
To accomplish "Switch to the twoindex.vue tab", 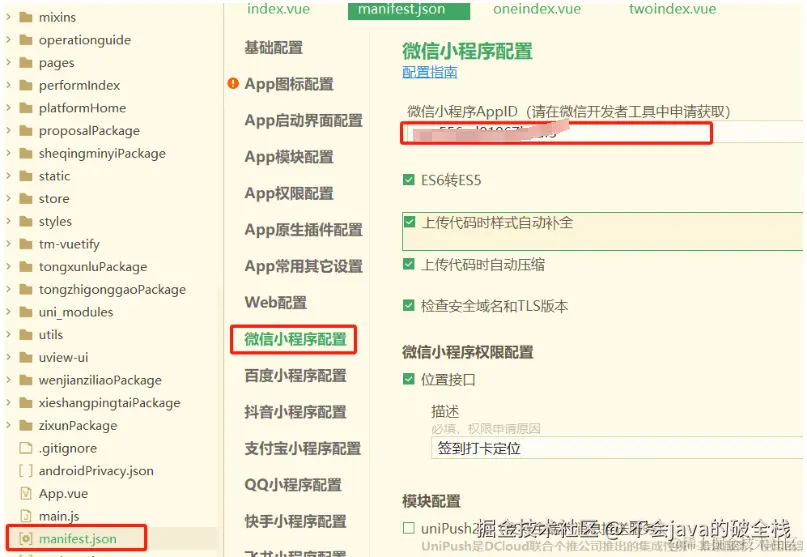I will coord(672,9).
